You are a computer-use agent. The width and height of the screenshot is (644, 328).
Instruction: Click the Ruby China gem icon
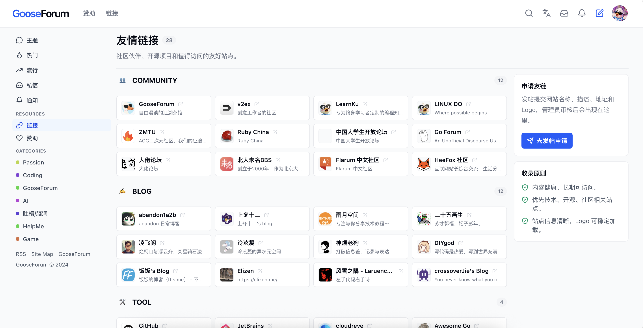coord(227,136)
